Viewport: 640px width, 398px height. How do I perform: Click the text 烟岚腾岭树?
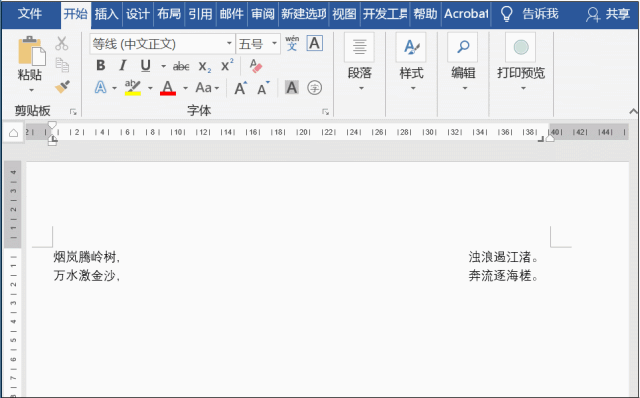coord(85,257)
